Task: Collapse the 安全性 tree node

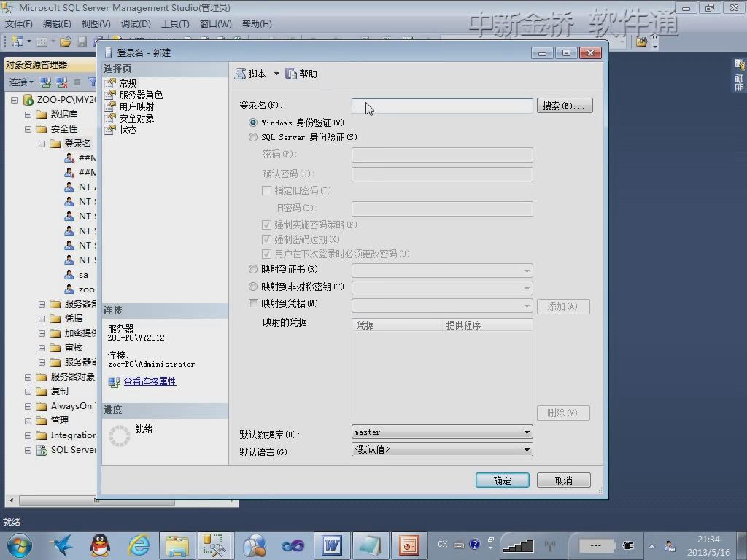Action: [x=28, y=129]
